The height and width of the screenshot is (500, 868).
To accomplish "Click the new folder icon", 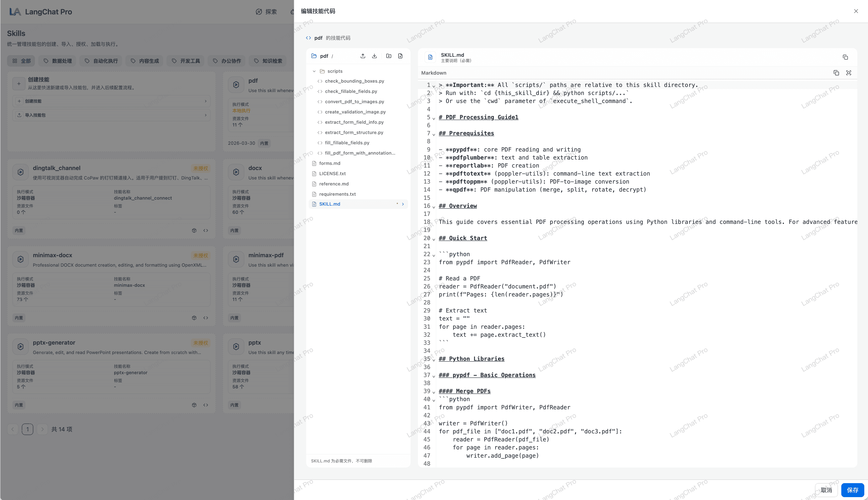I will point(389,56).
